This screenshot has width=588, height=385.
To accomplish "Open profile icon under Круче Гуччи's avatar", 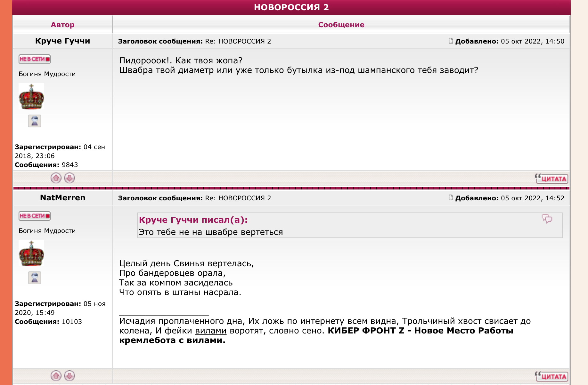I will 35,121.
